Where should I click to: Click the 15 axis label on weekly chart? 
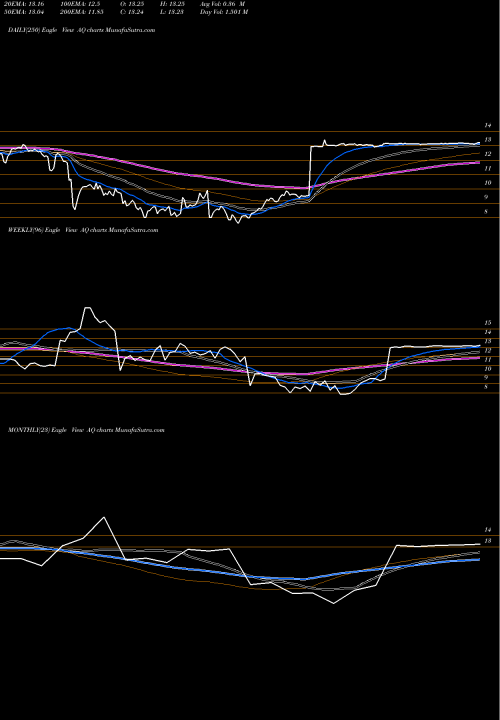488,323
